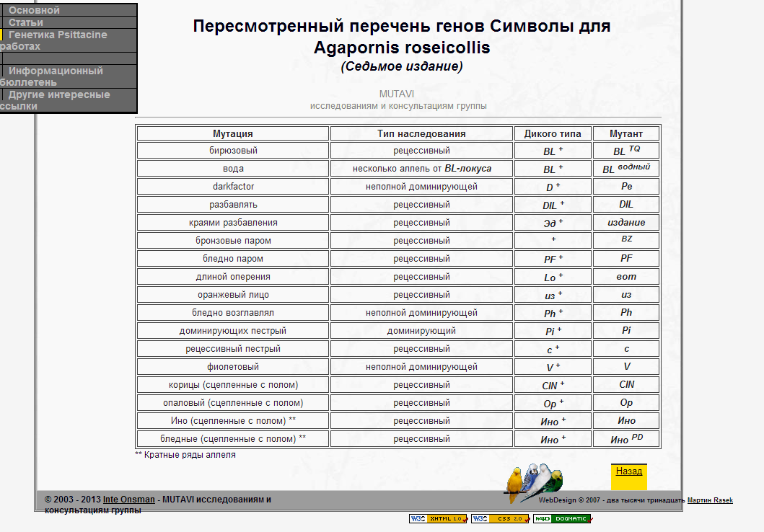Click несколько аллель от BL-локуса cell
This screenshot has width=764, height=532.
[421, 169]
